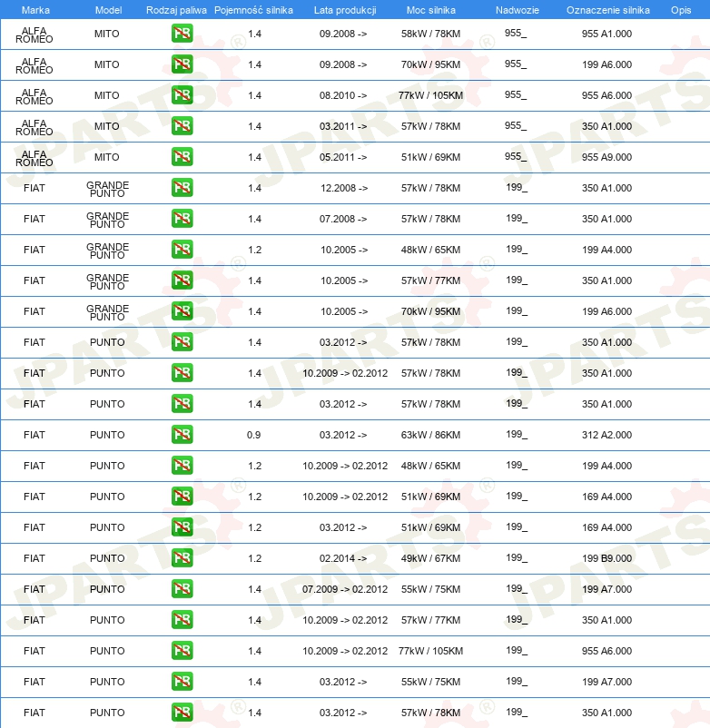This screenshot has width=710, height=728.
Task: Click Opis column header
Action: point(681,10)
